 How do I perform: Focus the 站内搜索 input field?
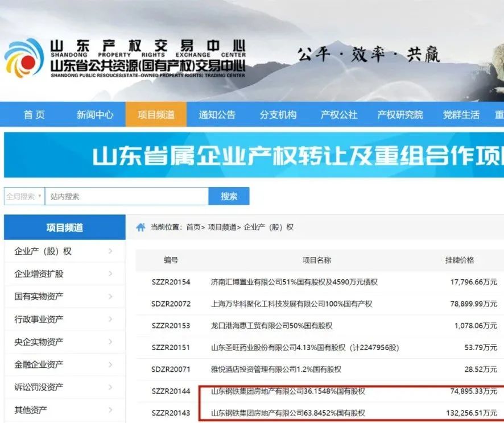[x=127, y=196]
